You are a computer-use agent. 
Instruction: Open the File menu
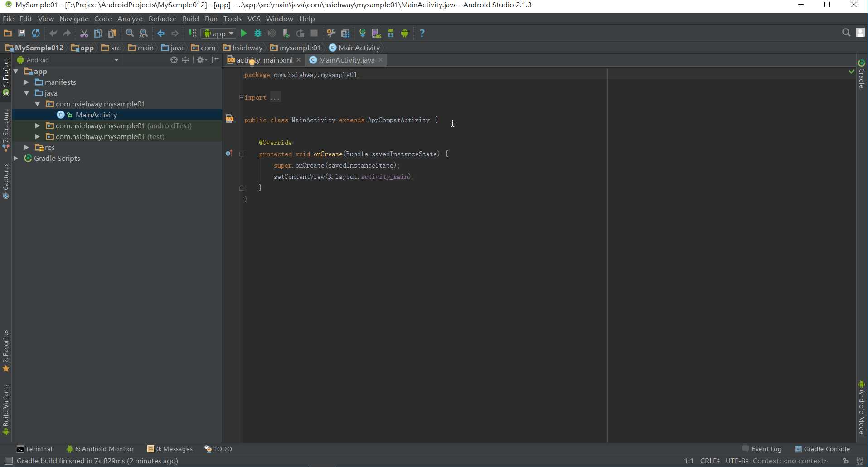click(8, 19)
